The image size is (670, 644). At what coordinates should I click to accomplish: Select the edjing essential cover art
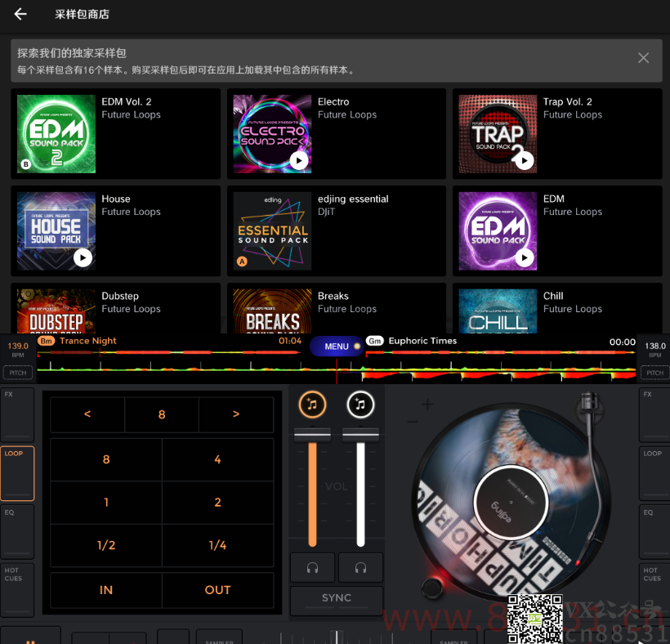(x=272, y=230)
